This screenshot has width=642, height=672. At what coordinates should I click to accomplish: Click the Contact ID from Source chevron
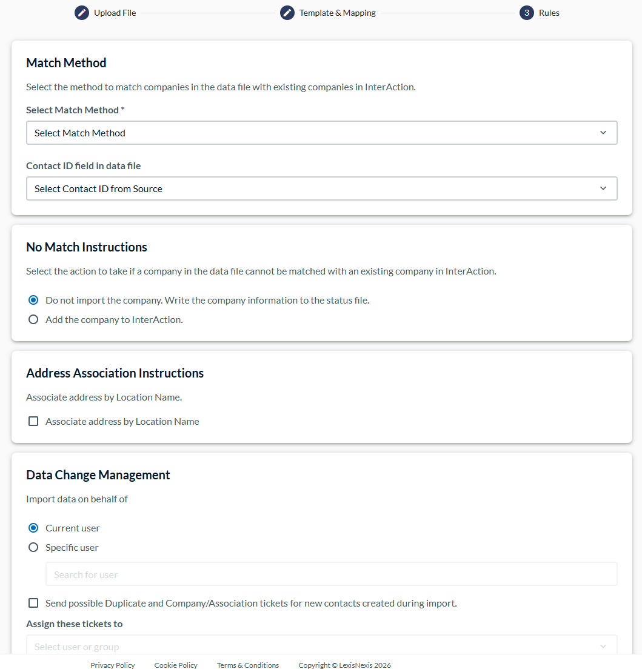tap(603, 188)
